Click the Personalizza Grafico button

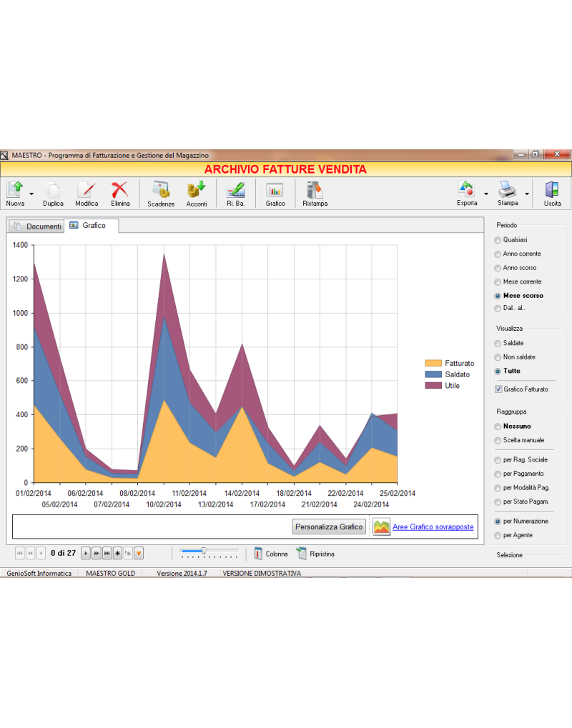tap(328, 527)
